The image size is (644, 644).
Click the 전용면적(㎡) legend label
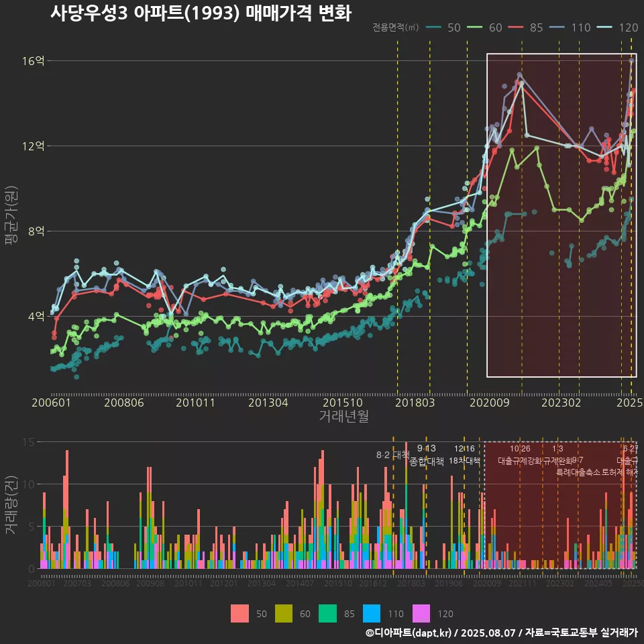coord(396,28)
